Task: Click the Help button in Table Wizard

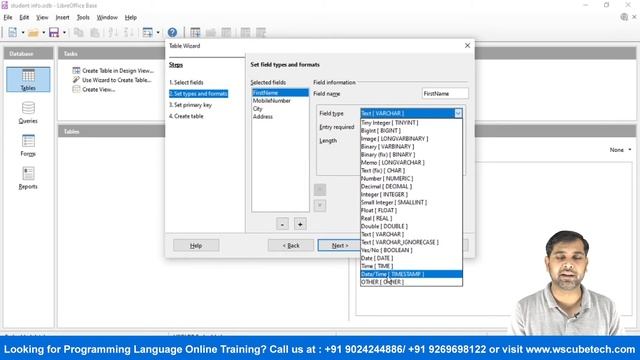Action: click(196, 245)
